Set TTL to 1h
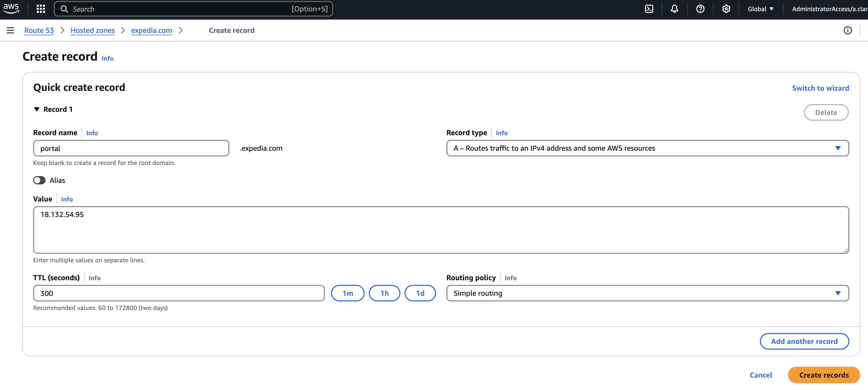868x390 pixels. click(x=384, y=293)
